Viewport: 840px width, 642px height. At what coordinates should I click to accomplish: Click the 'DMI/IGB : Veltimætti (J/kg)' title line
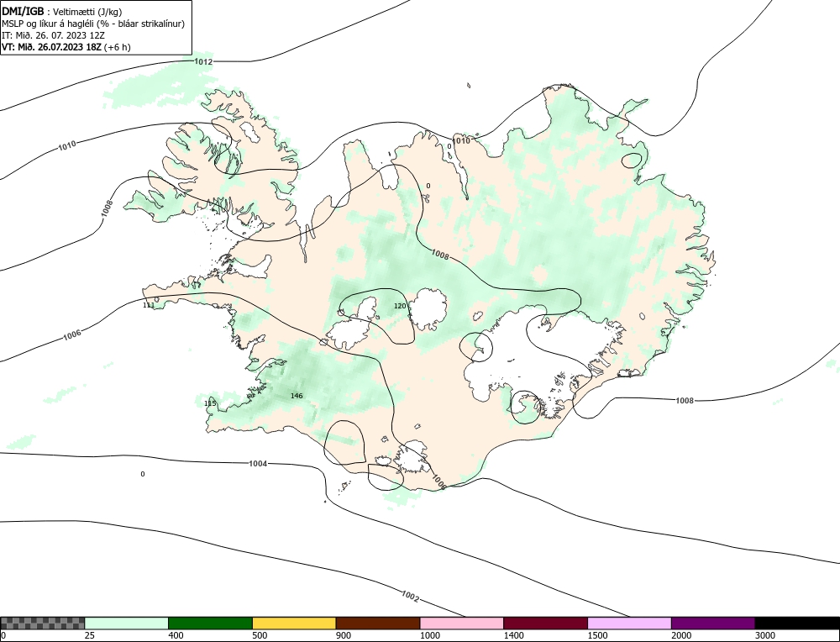62,12
